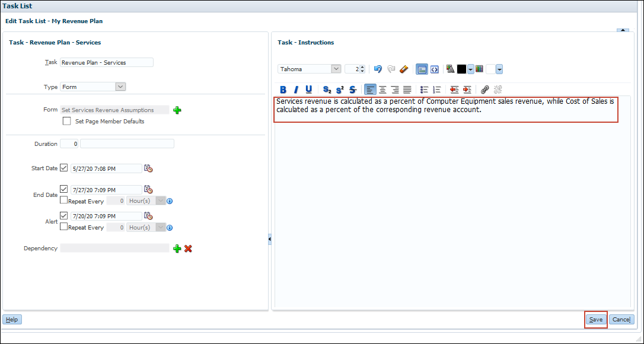Image resolution: width=644 pixels, height=344 pixels.
Task: Toggle bold formatting in the instructions editor
Action: pos(283,89)
